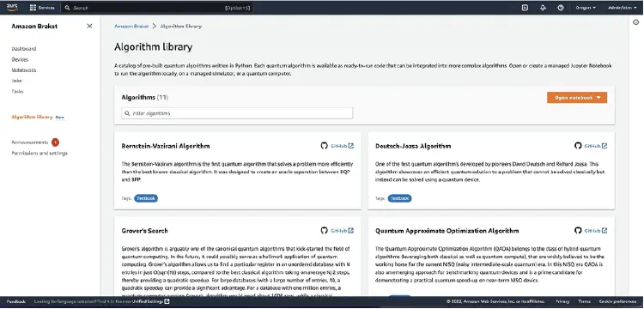Open the notifications bell icon
Viewport: 644px width, 309px height.
coord(543,8)
